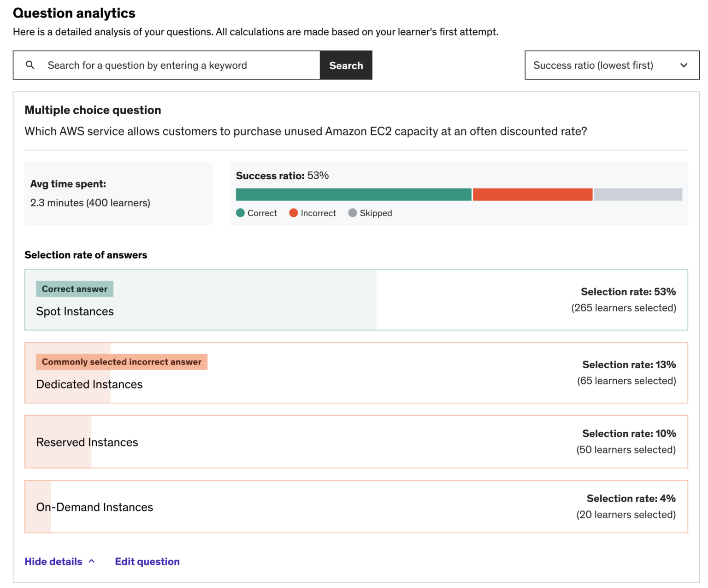This screenshot has height=588, width=708.
Task: Select the Spot Instances answer row
Action: (356, 300)
